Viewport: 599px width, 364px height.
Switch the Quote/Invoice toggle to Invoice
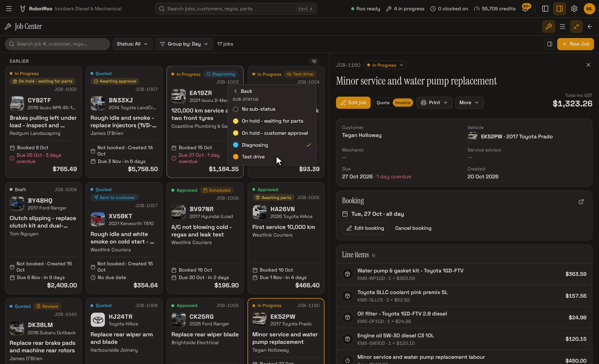click(x=403, y=103)
